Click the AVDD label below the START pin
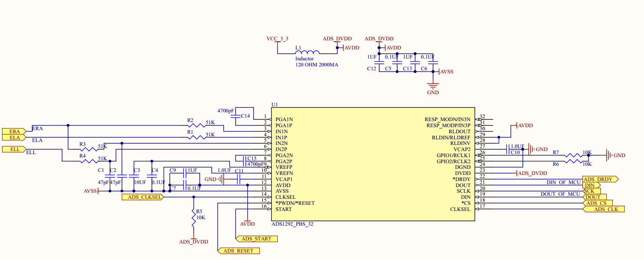This screenshot has height=260, width=644. [x=247, y=224]
